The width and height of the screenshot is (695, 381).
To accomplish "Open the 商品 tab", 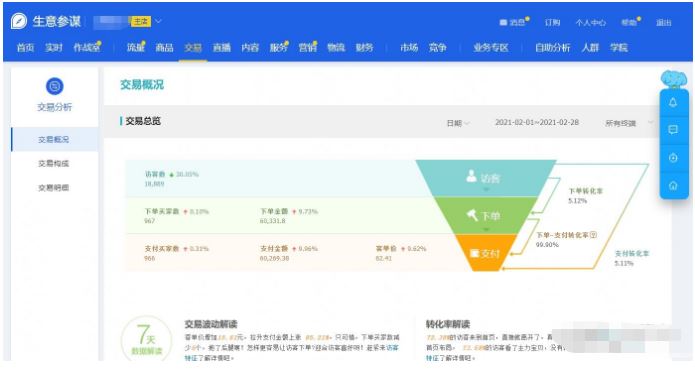I will tap(164, 47).
